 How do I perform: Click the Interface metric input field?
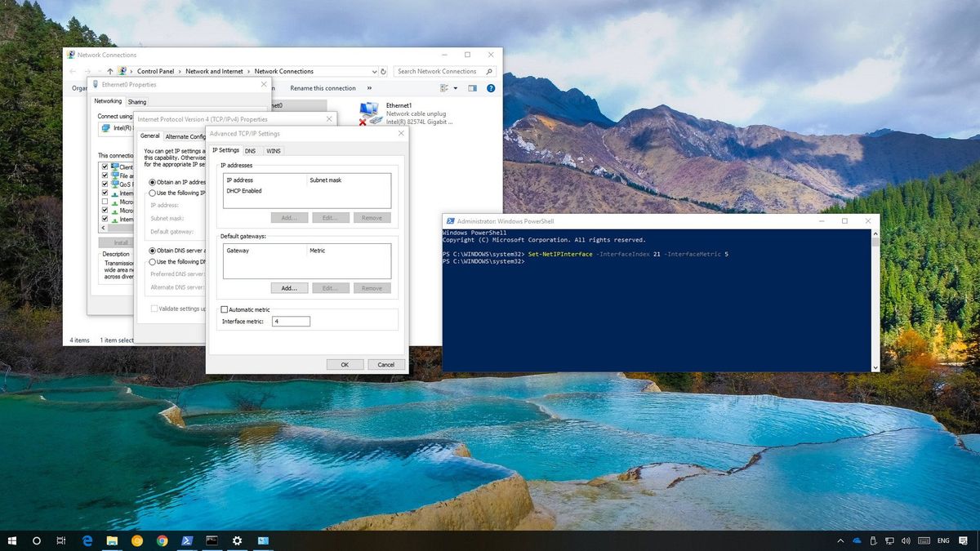coord(292,321)
